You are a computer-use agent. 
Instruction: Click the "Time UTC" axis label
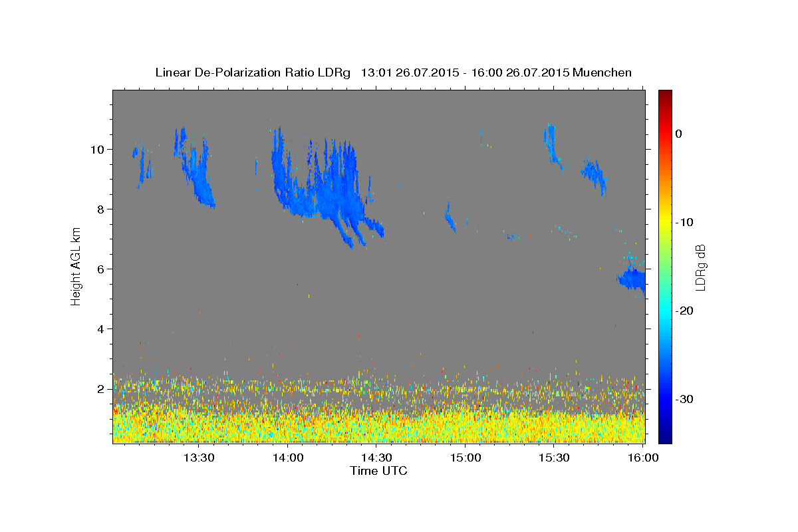pyautogui.click(x=378, y=471)
